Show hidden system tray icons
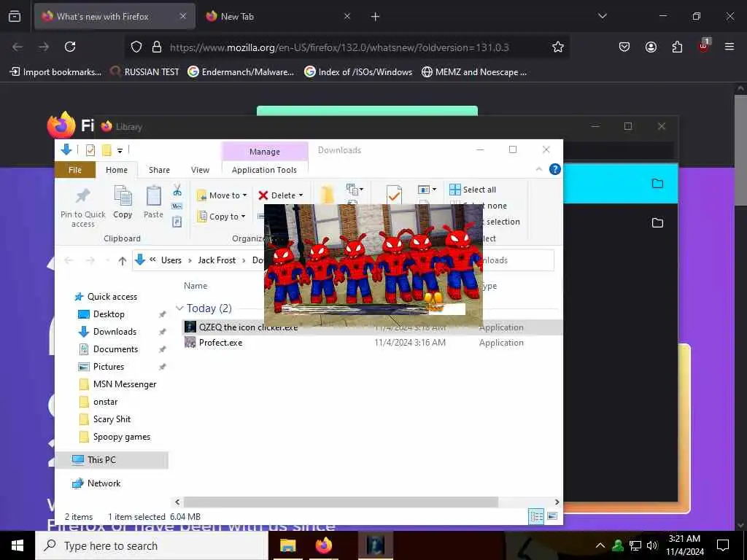 pyautogui.click(x=600, y=545)
